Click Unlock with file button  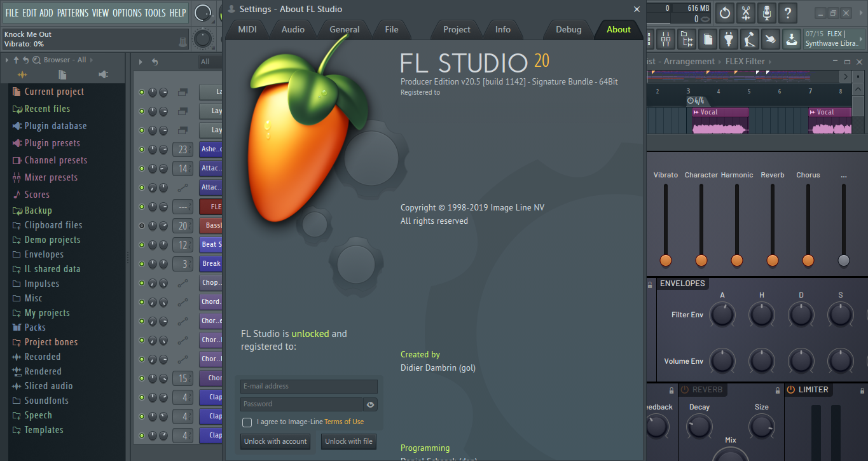[x=348, y=441]
